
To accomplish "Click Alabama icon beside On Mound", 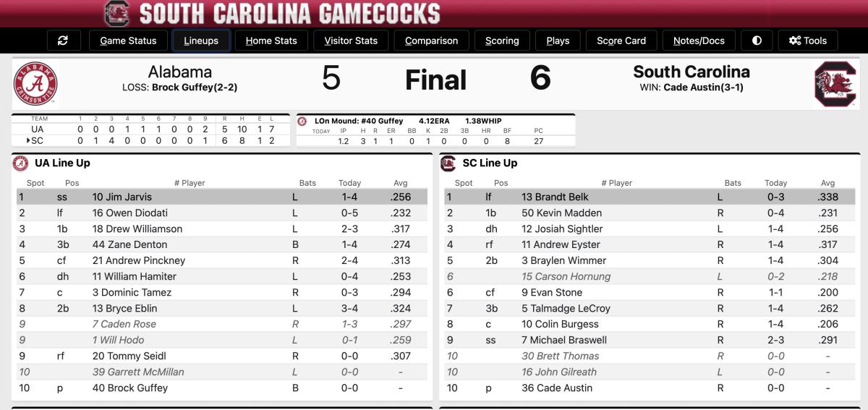I will pyautogui.click(x=302, y=121).
